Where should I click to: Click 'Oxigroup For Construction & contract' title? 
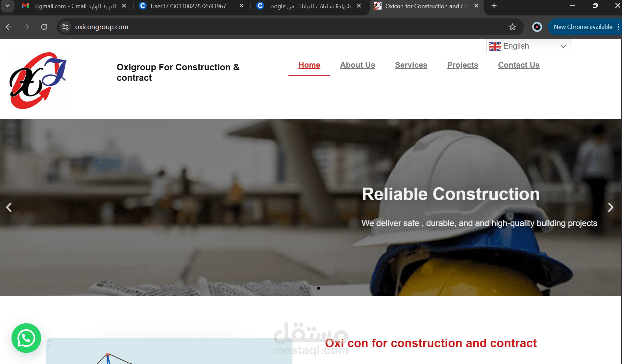coord(178,72)
